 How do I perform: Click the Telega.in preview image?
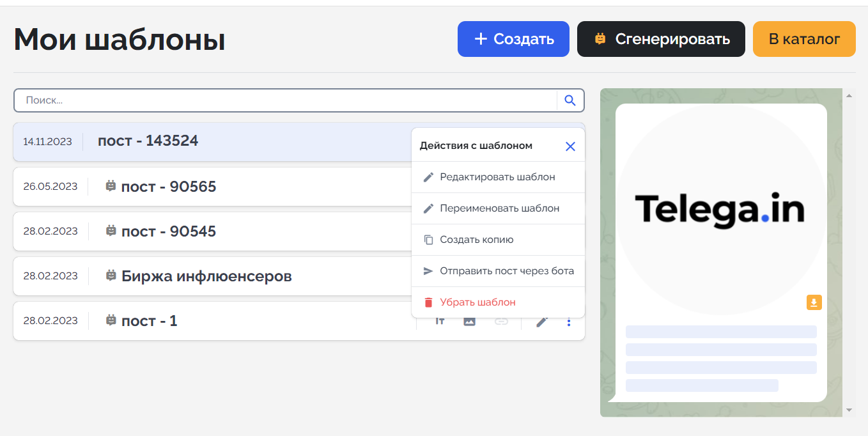point(720,209)
